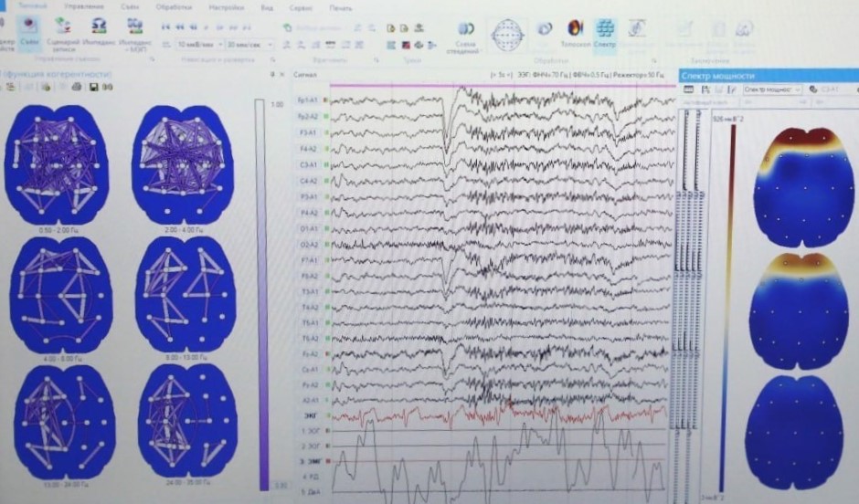This screenshot has width=859, height=504.
Task: Click second icon in power spectrum toolbar
Action: click(705, 89)
